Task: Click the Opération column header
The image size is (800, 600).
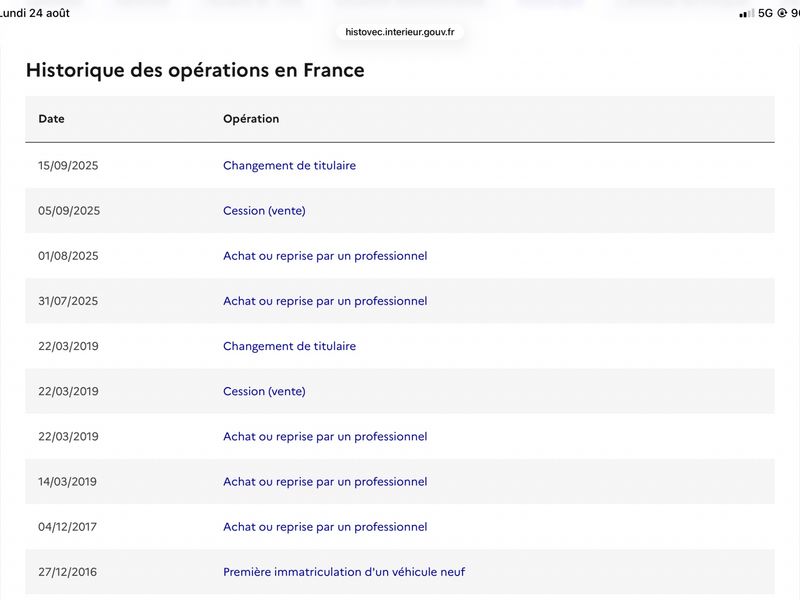Action: [251, 119]
